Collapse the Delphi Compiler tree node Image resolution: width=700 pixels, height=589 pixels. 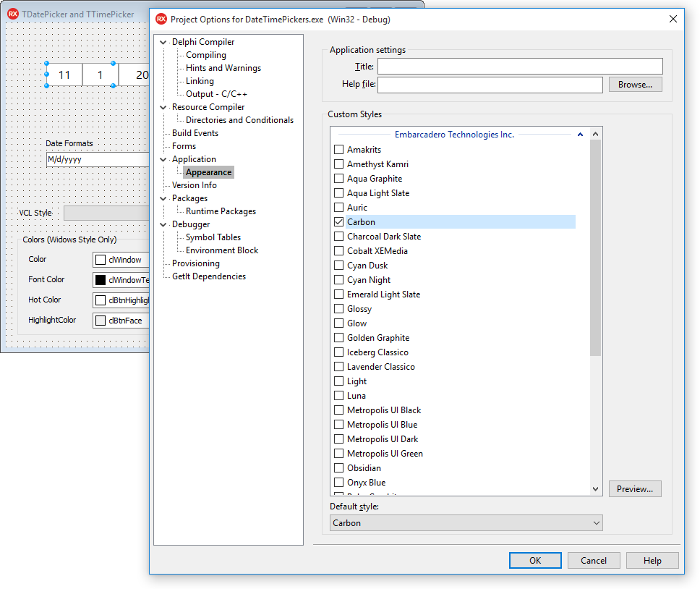point(163,42)
